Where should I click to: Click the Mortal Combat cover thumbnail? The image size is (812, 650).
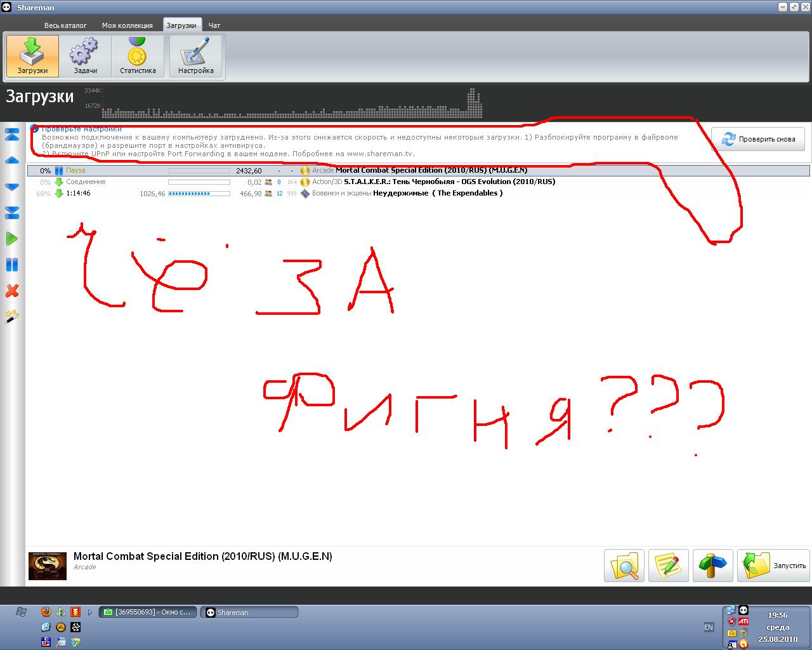coord(48,566)
